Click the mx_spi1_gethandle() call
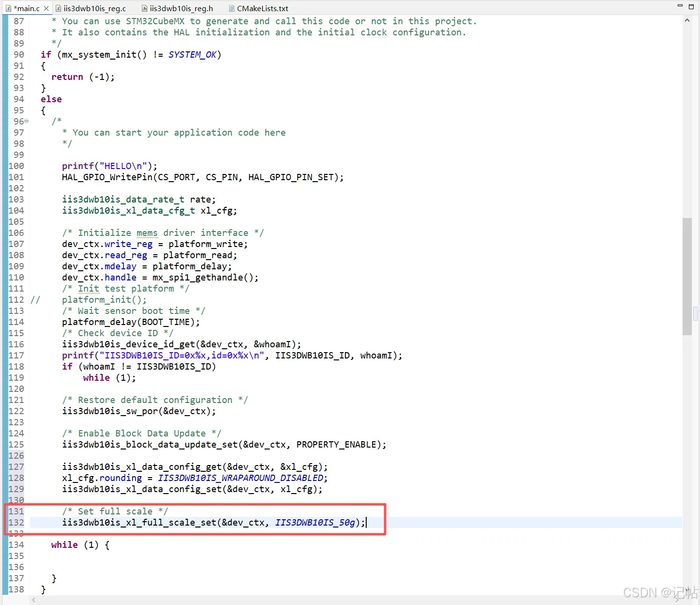 click(x=203, y=278)
